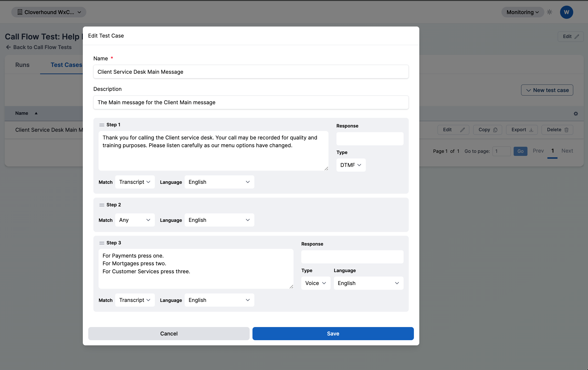Open Step 3 match Language English dropdown

219,300
